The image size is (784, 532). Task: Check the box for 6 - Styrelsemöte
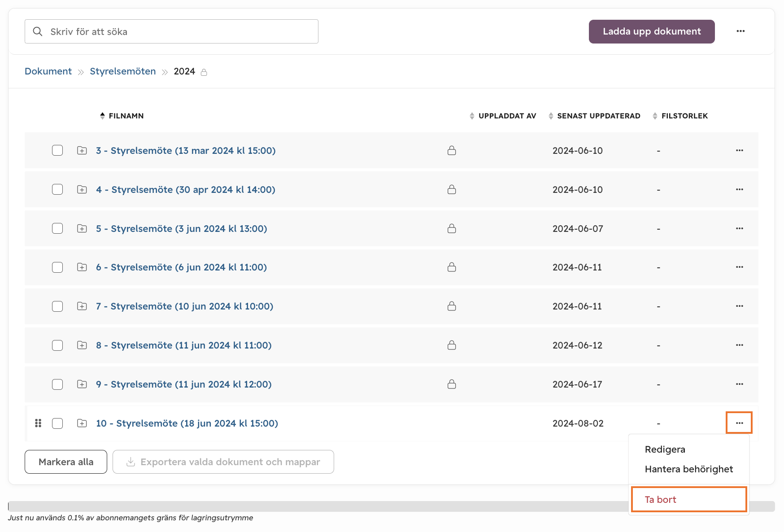click(57, 267)
